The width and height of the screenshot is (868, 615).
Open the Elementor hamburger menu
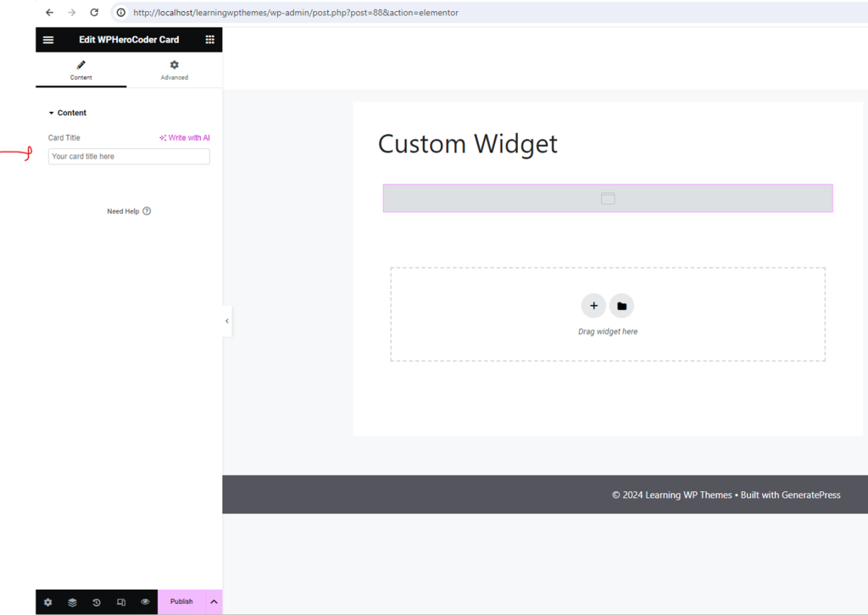[x=47, y=39]
